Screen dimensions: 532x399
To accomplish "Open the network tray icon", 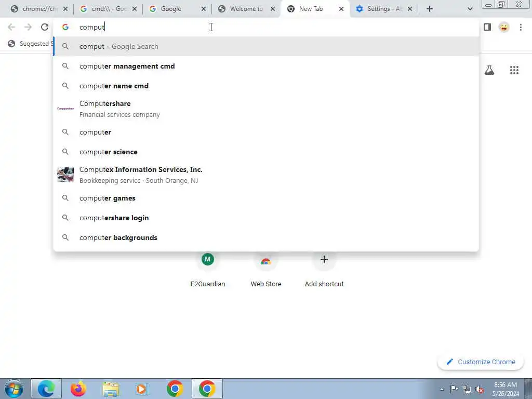I will pyautogui.click(x=467, y=389).
